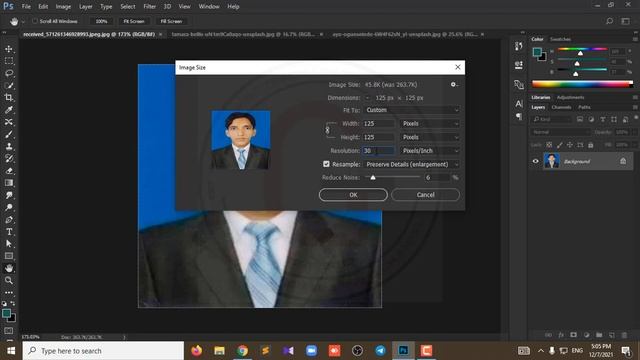Toggle Scroll All Windows checkbox

coord(35,21)
